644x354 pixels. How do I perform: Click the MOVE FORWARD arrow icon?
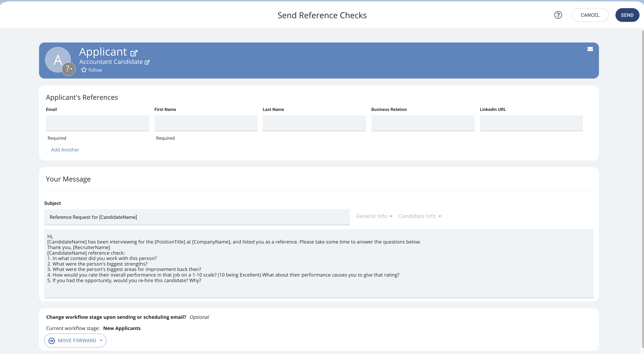[52, 340]
